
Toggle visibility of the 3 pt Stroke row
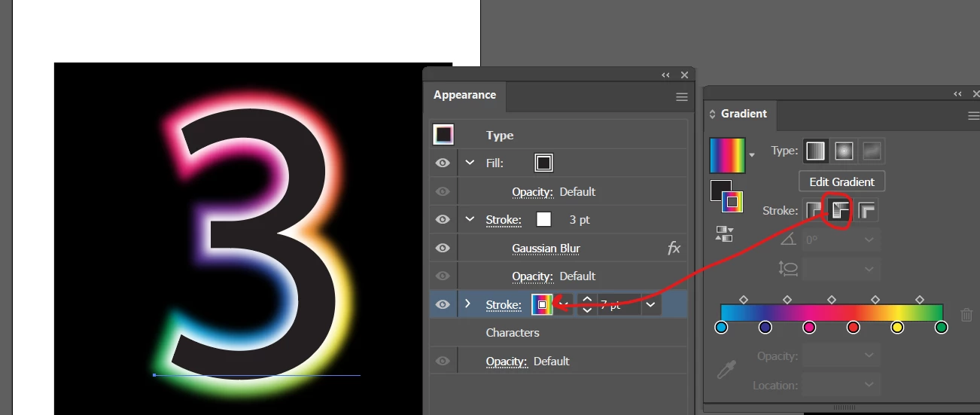(x=443, y=219)
